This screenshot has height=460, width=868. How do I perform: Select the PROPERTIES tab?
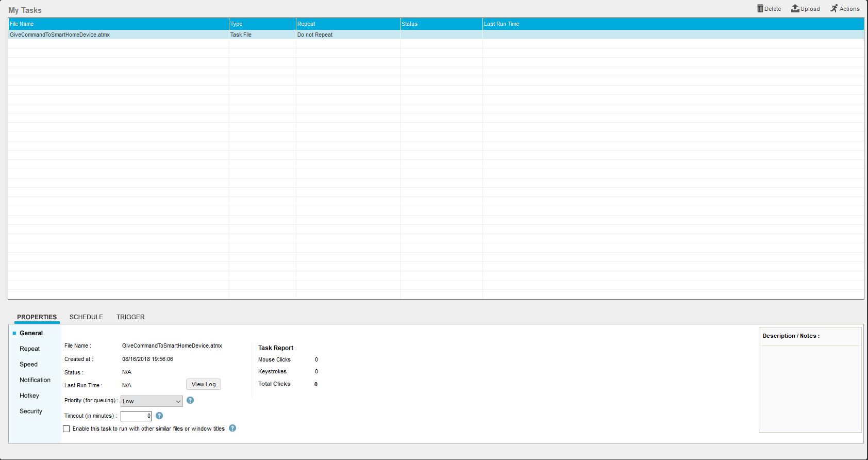[37, 317]
